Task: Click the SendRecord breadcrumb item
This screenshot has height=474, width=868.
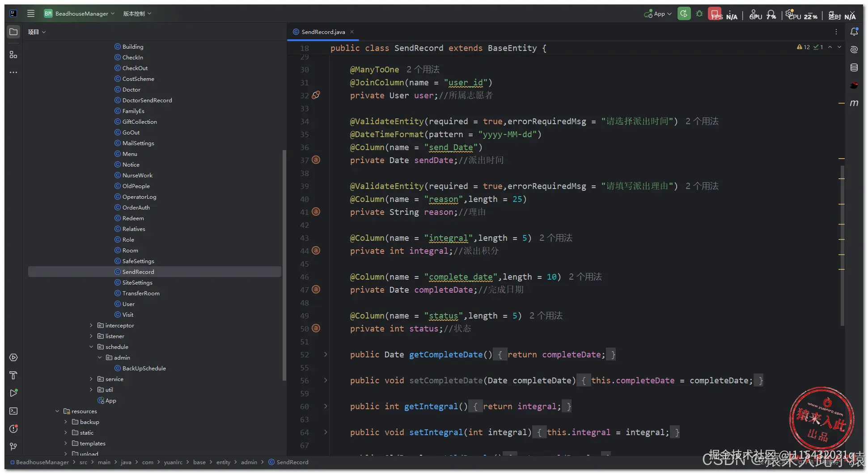Action: [288, 462]
